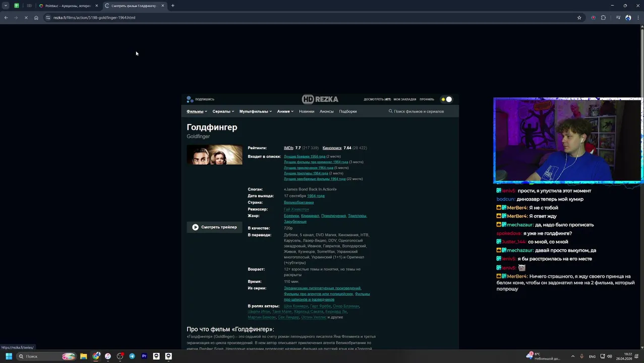This screenshot has height=363, width=644.
Task: Open Chrome from the taskbar
Action: 96,356
